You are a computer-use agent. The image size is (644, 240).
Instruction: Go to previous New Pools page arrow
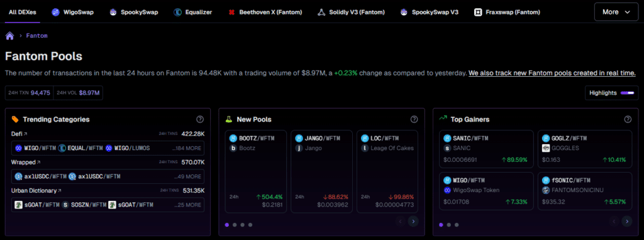pos(401,222)
